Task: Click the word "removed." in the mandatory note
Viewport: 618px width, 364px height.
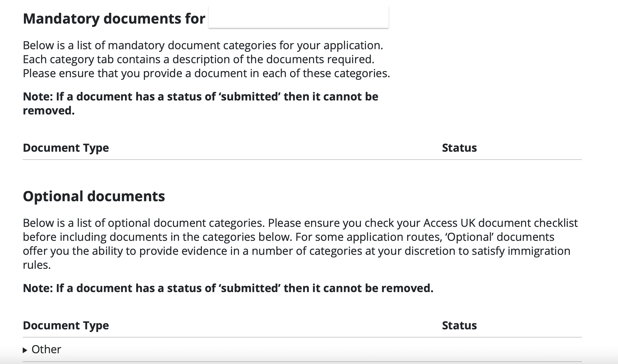Action: pyautogui.click(x=49, y=111)
